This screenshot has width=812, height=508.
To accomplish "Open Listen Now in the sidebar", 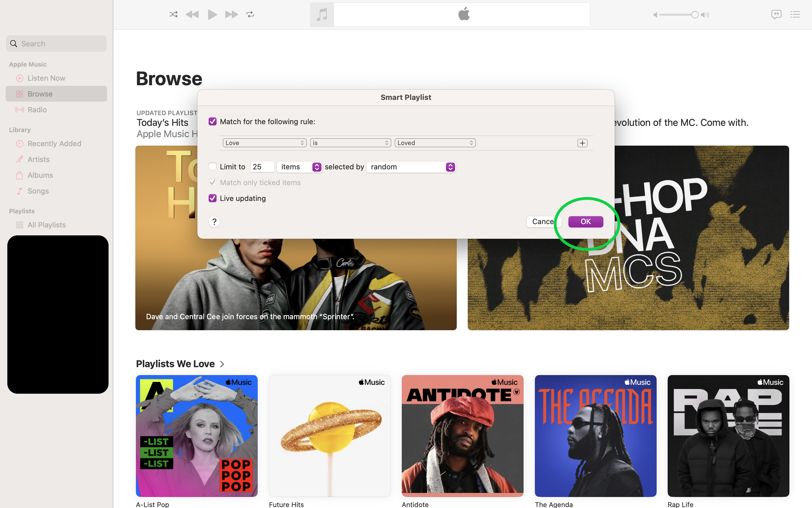I will [56, 78].
